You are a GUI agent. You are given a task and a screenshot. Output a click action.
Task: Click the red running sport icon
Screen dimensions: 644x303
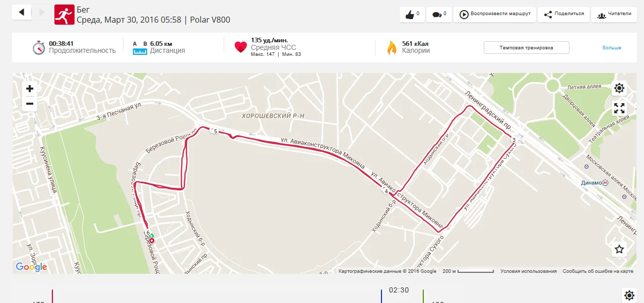(x=63, y=15)
